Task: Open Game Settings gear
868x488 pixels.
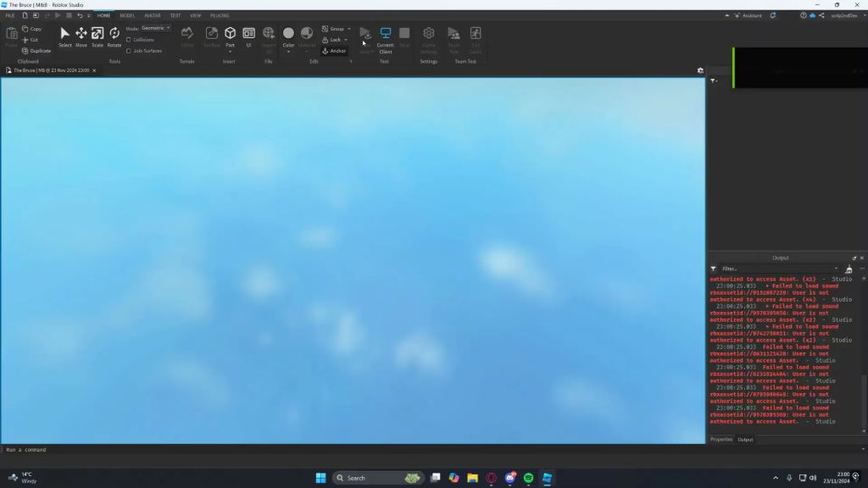Action: pos(428,39)
